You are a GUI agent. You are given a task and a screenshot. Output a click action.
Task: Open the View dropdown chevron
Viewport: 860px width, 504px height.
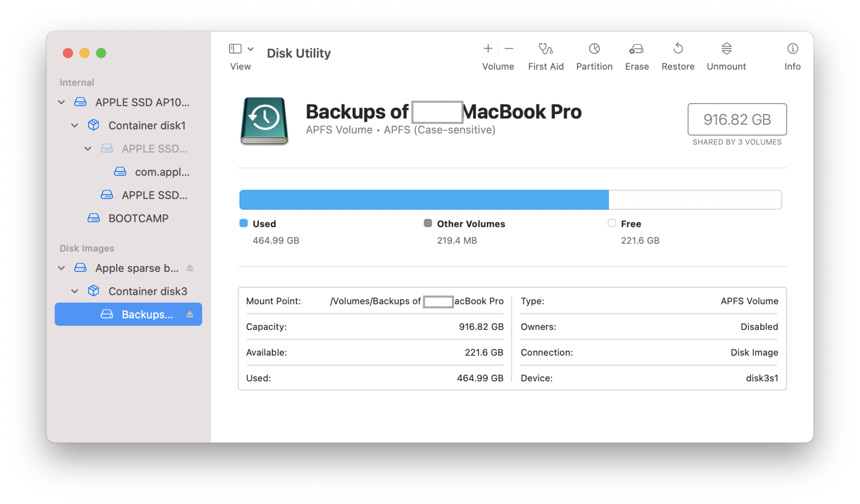[x=251, y=49]
